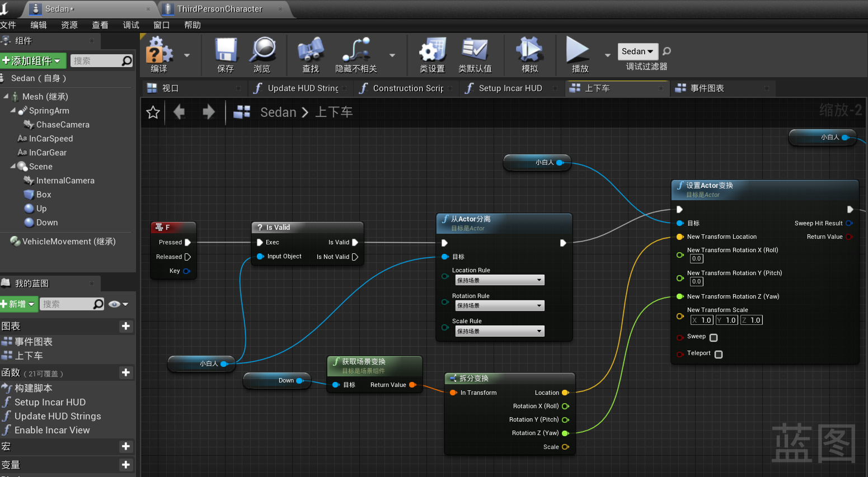This screenshot has width=868, height=477.
Task: Click the components search field
Action: [96, 61]
